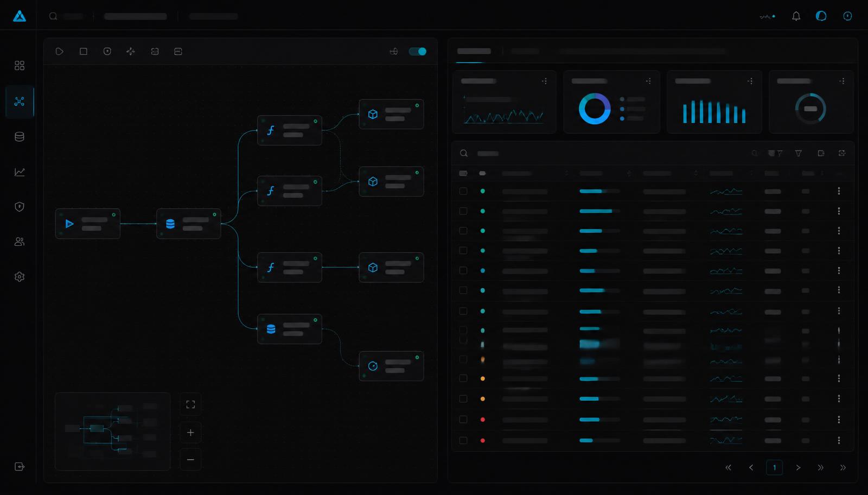This screenshot has height=495, width=868.
Task: Select the database node after the trigger node
Action: (x=189, y=224)
